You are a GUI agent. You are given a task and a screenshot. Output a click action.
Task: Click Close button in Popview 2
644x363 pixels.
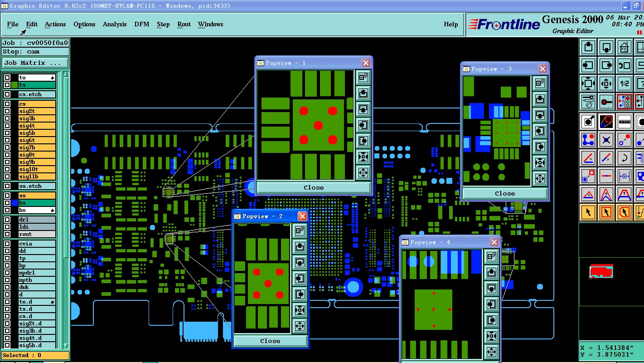click(x=270, y=341)
